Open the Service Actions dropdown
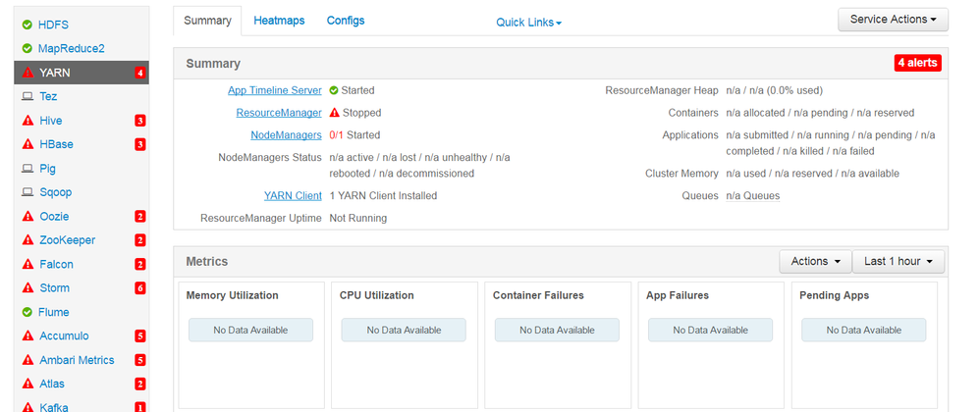 pos(893,20)
